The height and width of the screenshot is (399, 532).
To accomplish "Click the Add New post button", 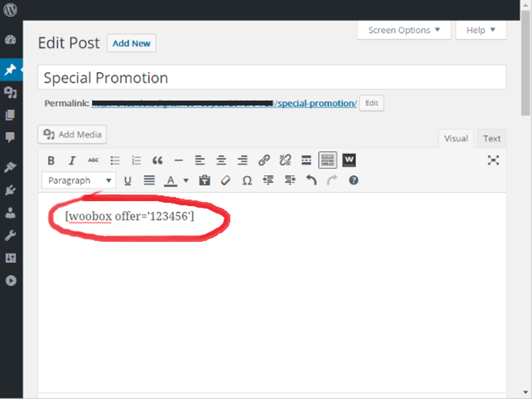I will [131, 43].
